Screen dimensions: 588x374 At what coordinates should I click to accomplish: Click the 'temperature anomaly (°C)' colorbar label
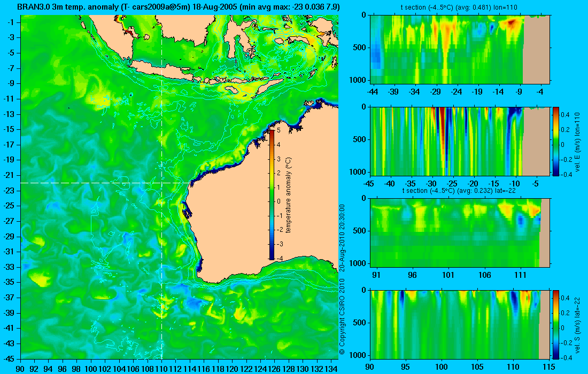coord(288,195)
